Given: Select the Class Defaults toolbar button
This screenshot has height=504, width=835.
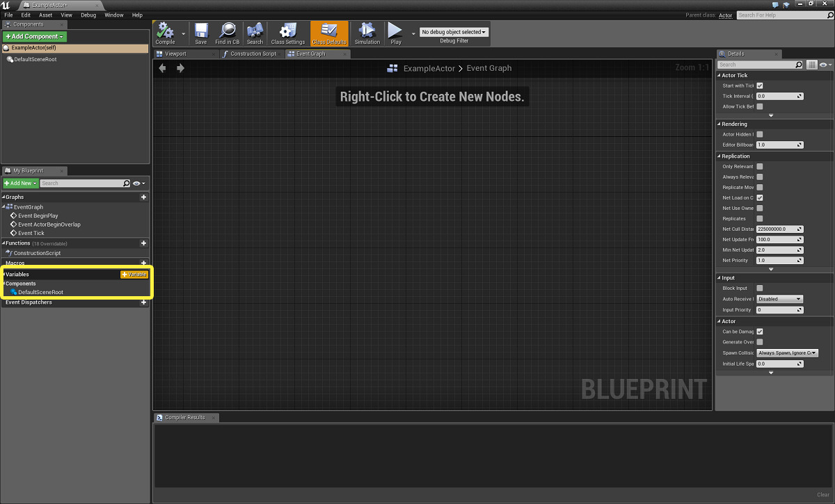Looking at the screenshot, I should tap(329, 33).
